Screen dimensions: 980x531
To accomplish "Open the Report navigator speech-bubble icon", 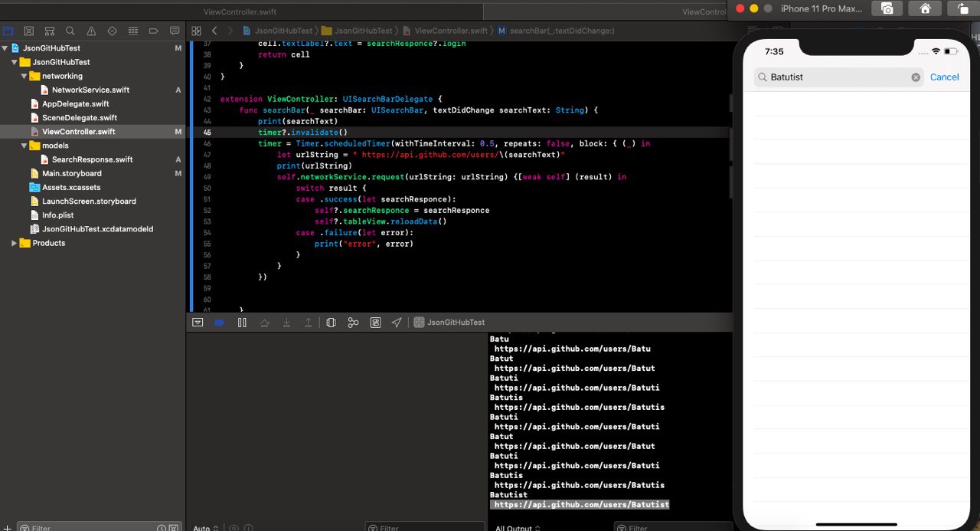I will 175,31.
